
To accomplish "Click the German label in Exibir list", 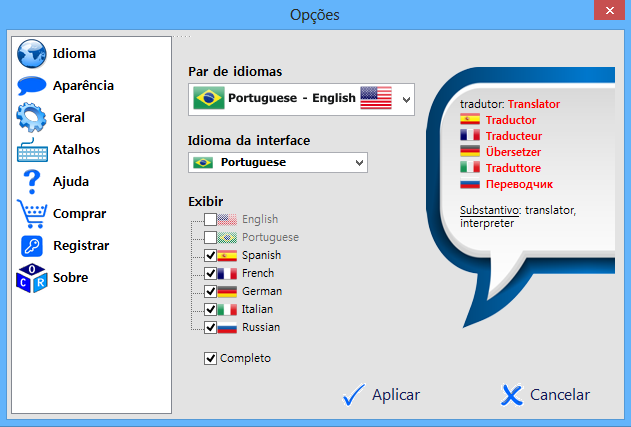I will (262, 291).
